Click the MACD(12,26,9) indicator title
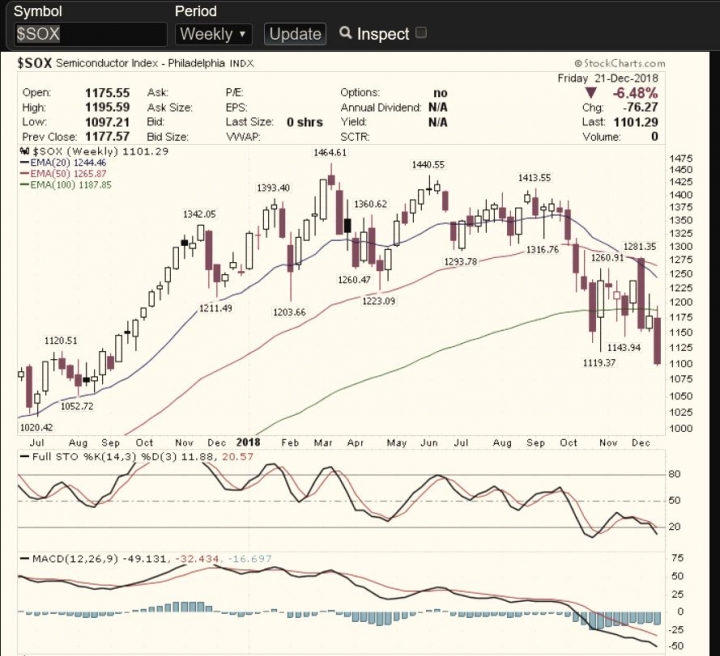Screen dimensions: 720x656 pyautogui.click(x=75, y=559)
